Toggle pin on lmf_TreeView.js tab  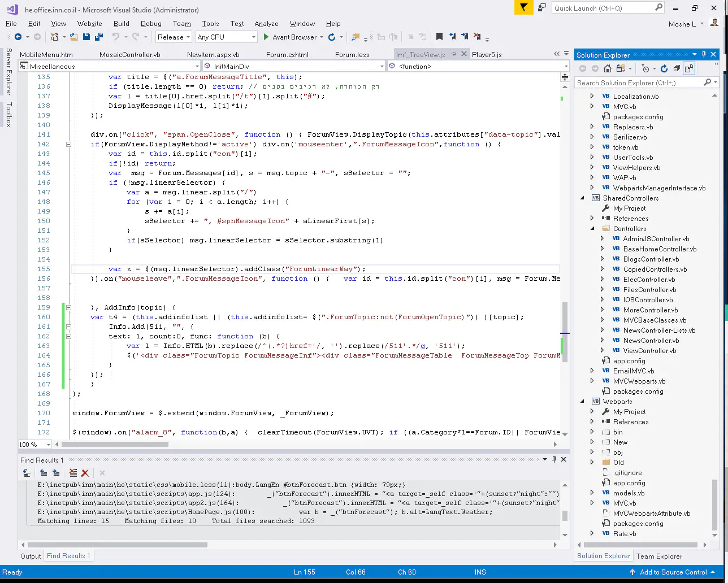[x=454, y=54]
